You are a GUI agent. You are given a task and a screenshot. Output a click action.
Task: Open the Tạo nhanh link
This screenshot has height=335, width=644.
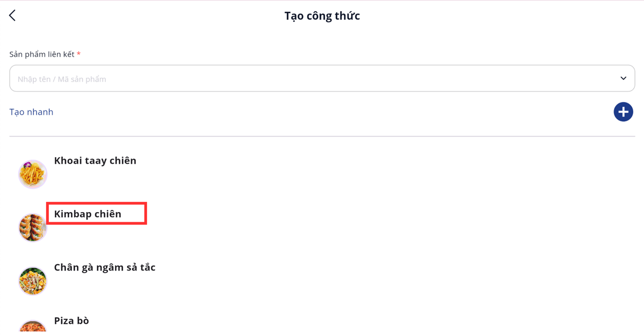point(31,112)
